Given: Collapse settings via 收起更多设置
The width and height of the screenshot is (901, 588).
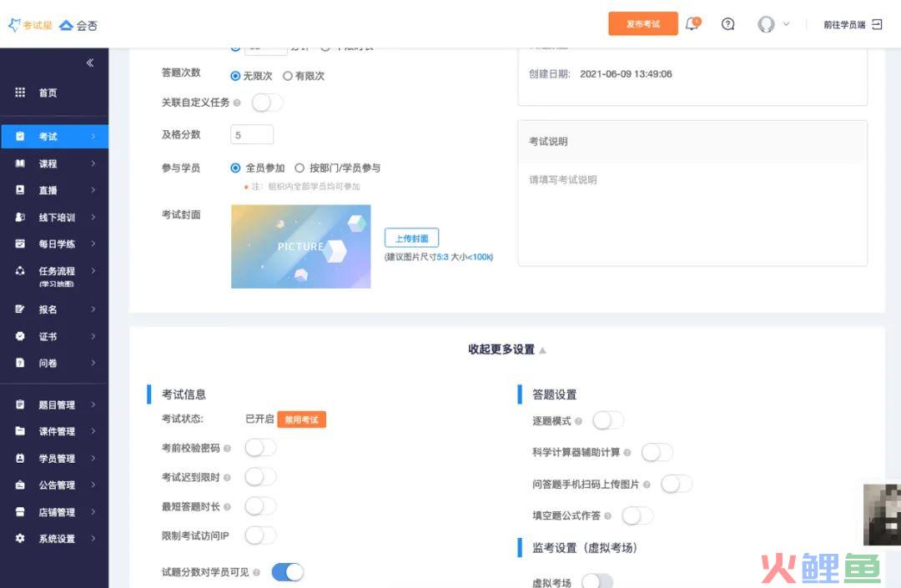Looking at the screenshot, I should [x=506, y=349].
